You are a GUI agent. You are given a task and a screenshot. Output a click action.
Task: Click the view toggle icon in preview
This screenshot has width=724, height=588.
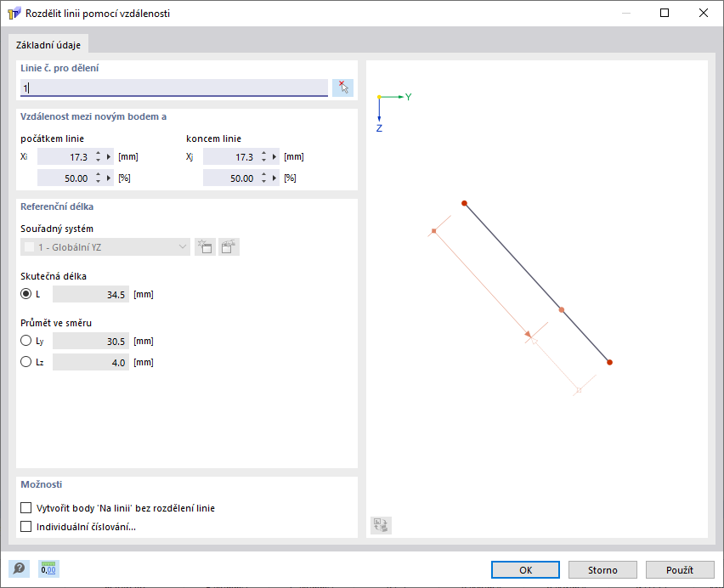[381, 525]
